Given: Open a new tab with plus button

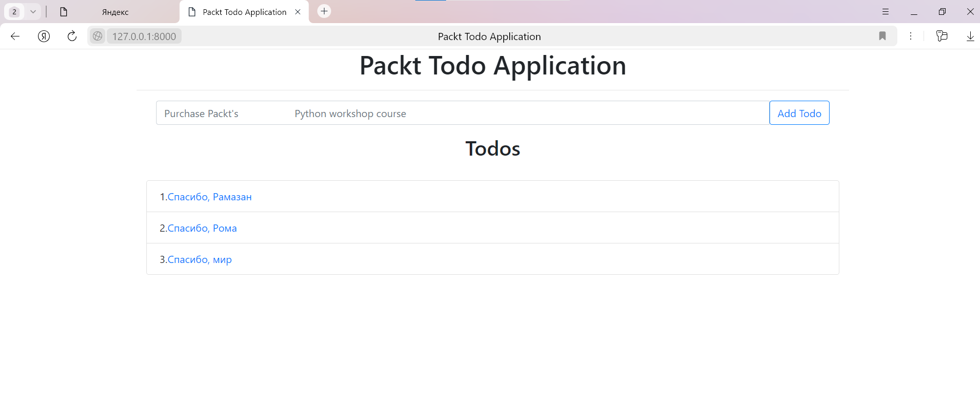Looking at the screenshot, I should coord(324,11).
